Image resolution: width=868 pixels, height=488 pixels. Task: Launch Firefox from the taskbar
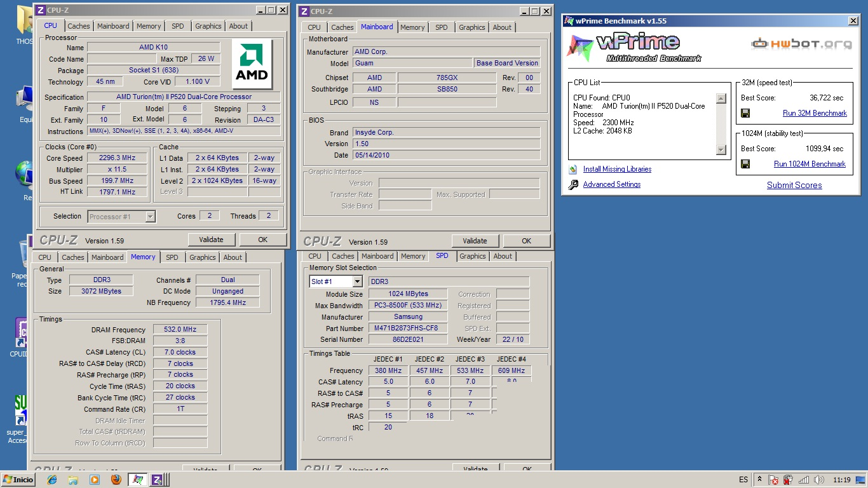pos(116,479)
